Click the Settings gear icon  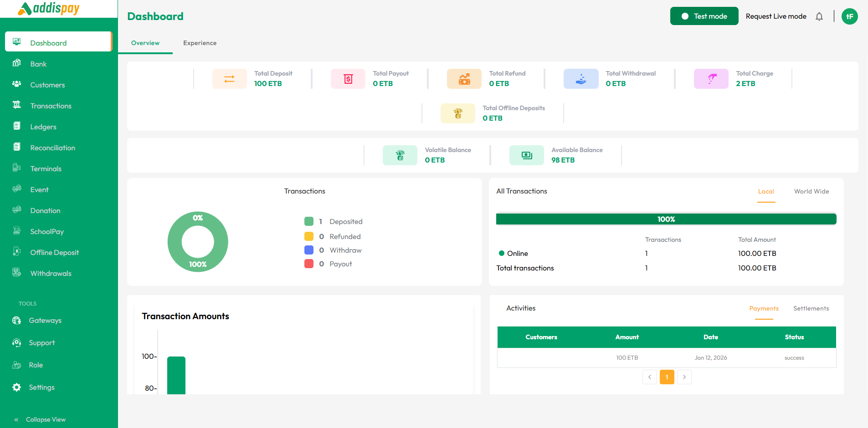click(17, 387)
